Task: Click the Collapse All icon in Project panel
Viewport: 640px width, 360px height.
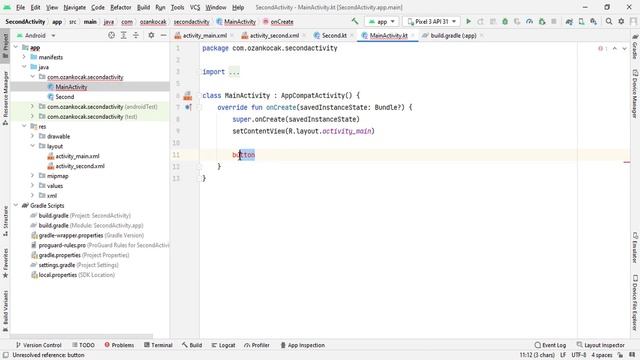Action: 136,36
